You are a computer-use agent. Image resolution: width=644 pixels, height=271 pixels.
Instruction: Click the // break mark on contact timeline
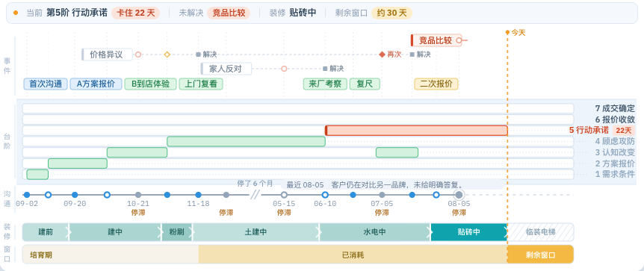255,195
